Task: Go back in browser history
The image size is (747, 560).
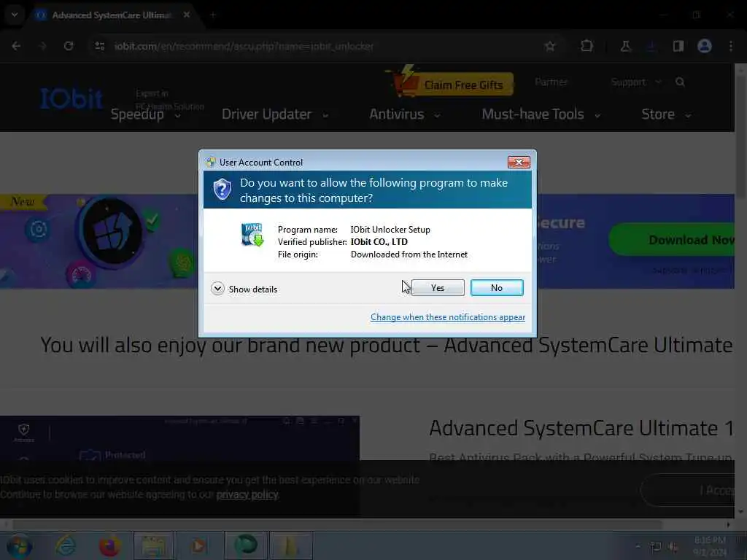Action: [16, 46]
